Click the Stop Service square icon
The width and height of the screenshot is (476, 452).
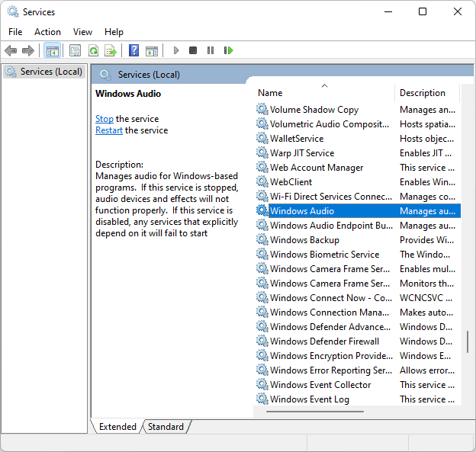click(193, 50)
